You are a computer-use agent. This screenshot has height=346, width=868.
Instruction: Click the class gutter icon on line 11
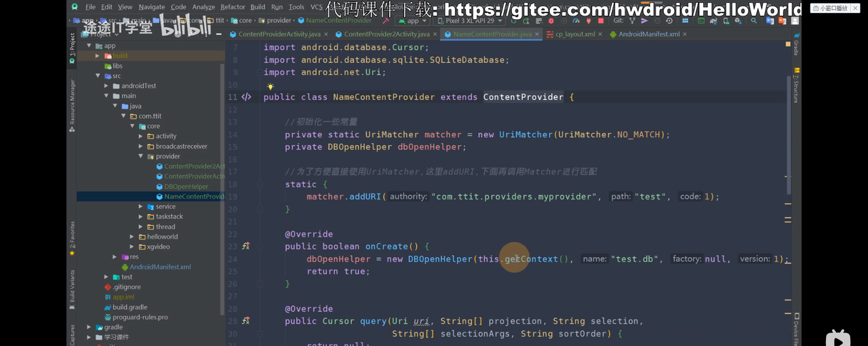point(246,97)
